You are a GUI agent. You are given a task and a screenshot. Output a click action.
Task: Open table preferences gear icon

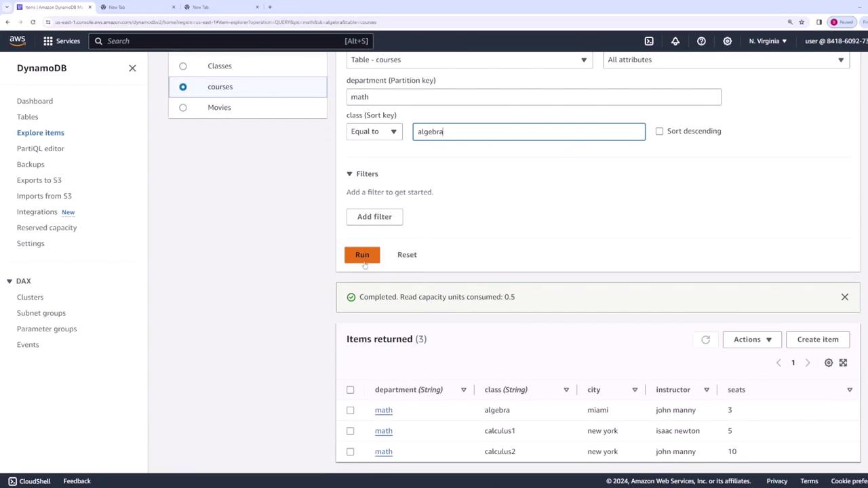829,363
